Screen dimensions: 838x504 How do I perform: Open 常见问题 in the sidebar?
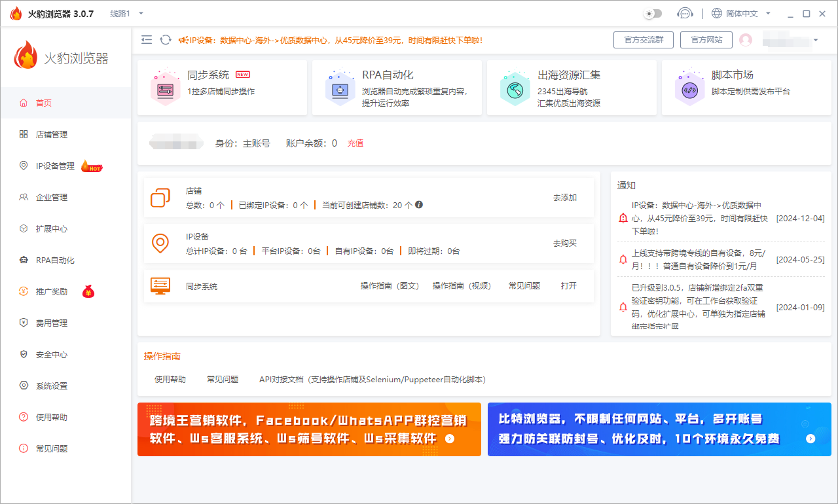[65, 448]
